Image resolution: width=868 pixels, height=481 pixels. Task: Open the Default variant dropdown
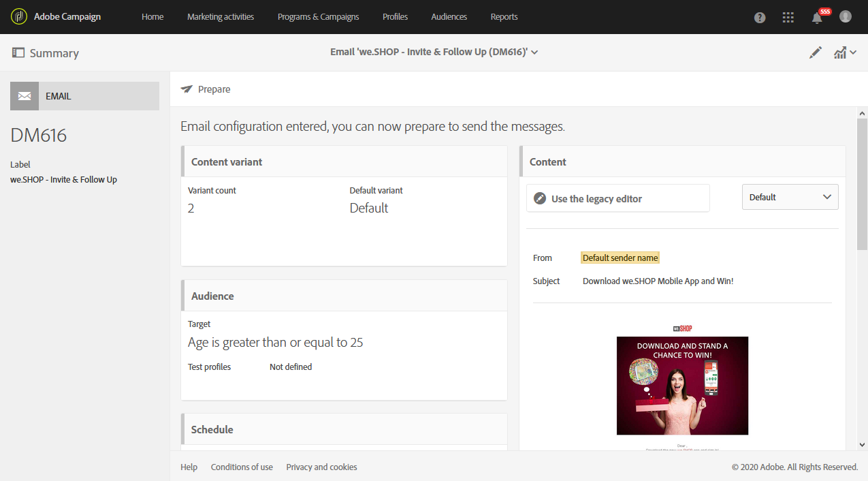coord(790,197)
